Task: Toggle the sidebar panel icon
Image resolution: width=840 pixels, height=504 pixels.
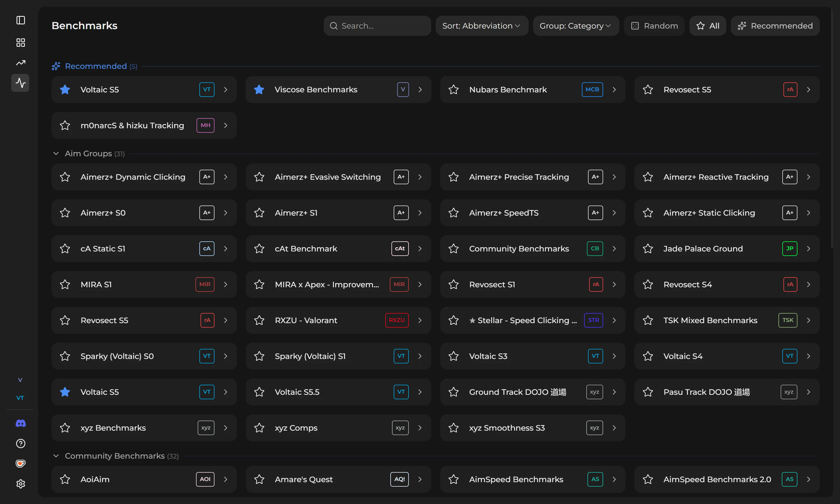Action: (x=20, y=20)
